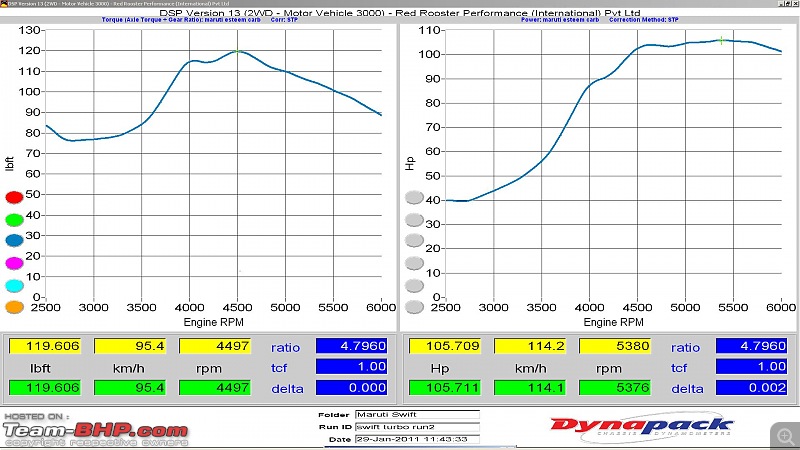Click the gray circle beside 40 Hp

pos(414,197)
